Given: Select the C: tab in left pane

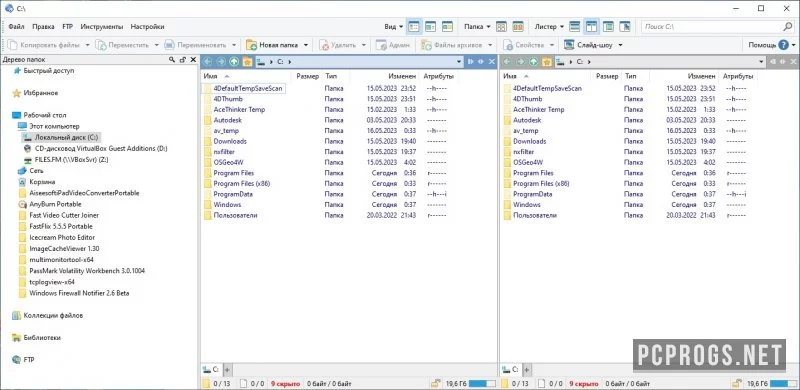Looking at the screenshot, I should (x=212, y=369).
